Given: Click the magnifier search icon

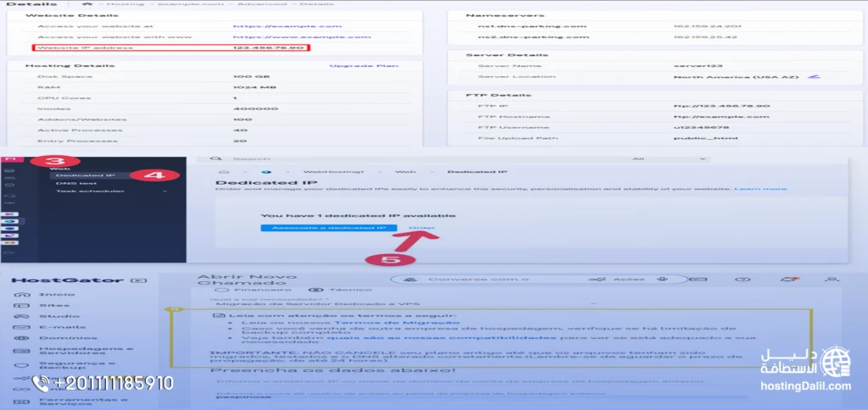Looking at the screenshot, I should [218, 158].
